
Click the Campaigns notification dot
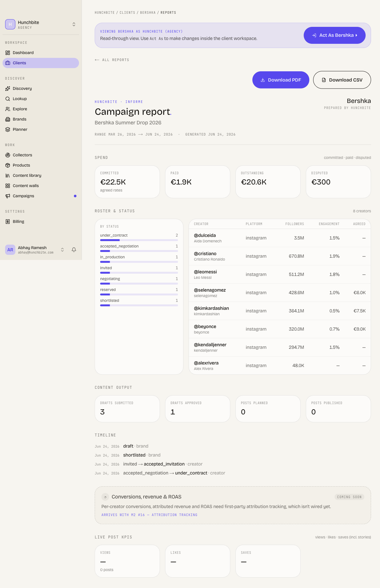(x=75, y=196)
